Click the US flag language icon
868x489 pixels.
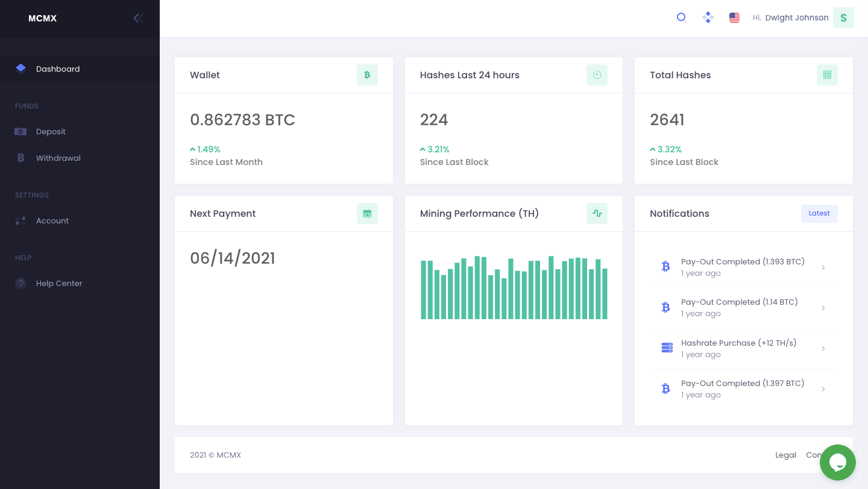click(x=734, y=18)
